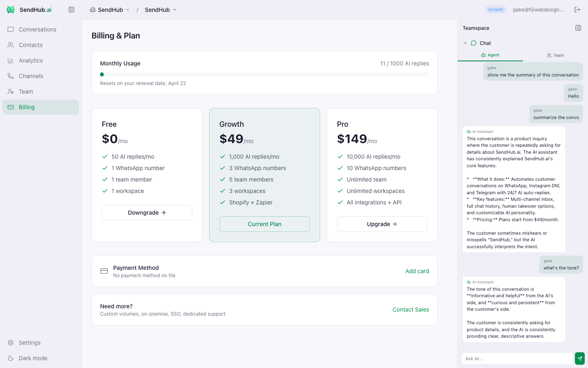Click the Settings gear icon

[x=11, y=343]
